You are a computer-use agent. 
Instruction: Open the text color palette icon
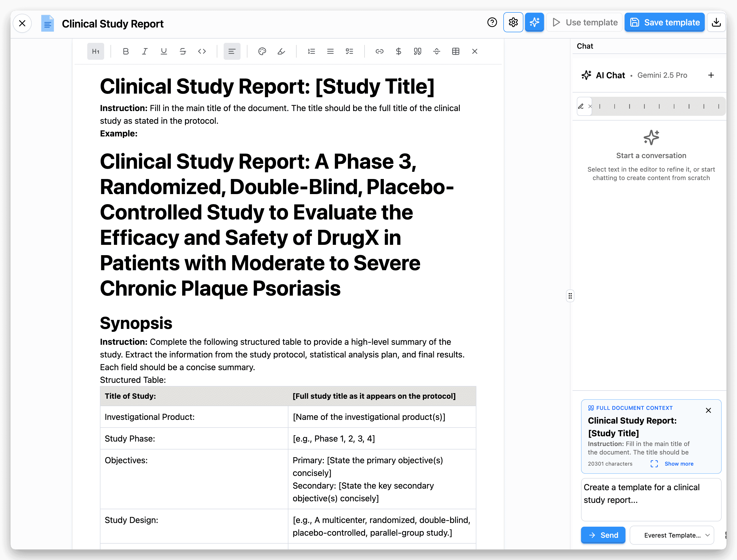(x=262, y=51)
